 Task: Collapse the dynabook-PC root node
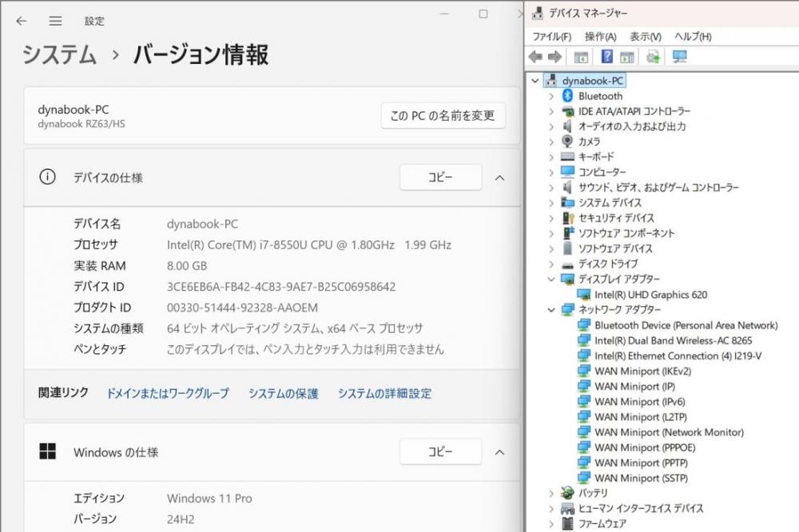pos(535,81)
